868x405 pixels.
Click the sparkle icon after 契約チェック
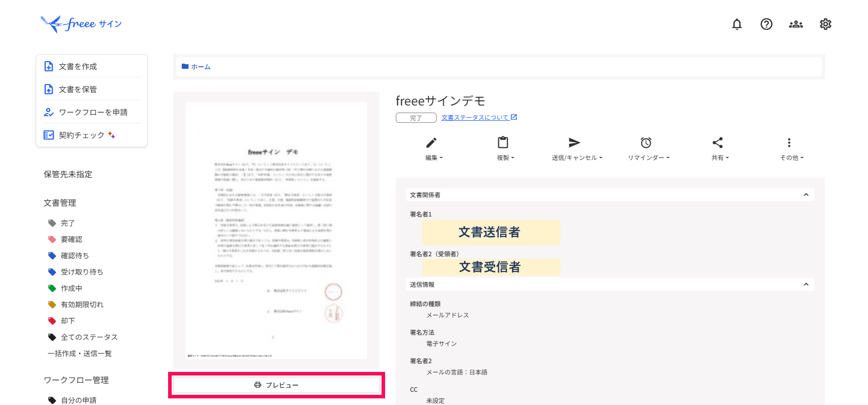click(112, 135)
